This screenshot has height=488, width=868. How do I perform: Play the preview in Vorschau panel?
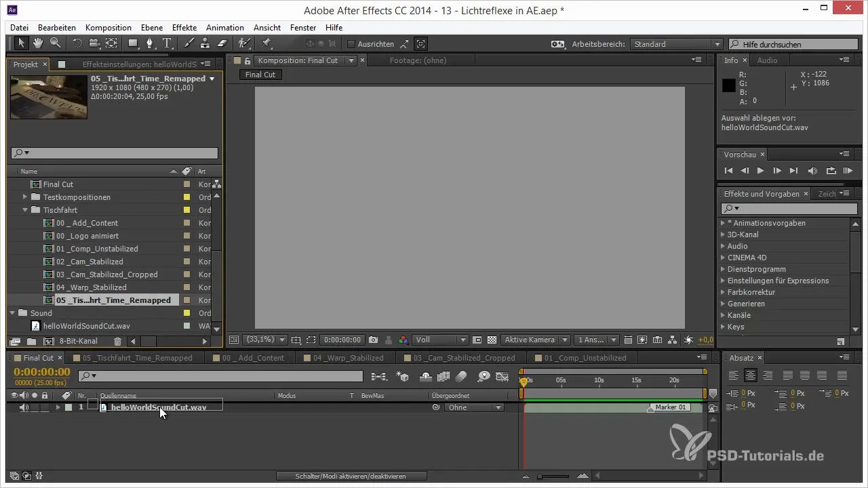[761, 171]
